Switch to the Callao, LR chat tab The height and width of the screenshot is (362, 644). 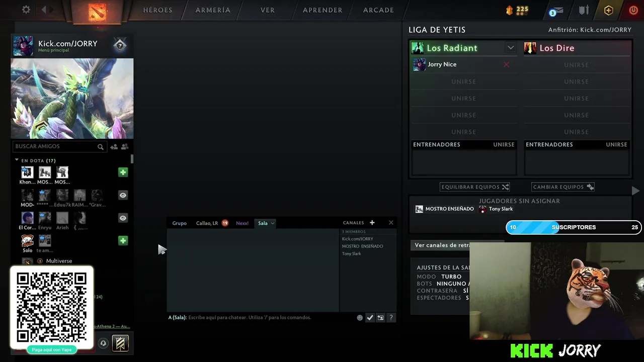[207, 223]
